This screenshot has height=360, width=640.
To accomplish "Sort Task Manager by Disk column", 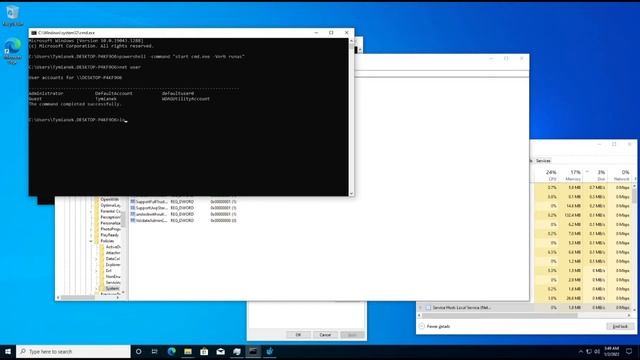I will click(596, 176).
